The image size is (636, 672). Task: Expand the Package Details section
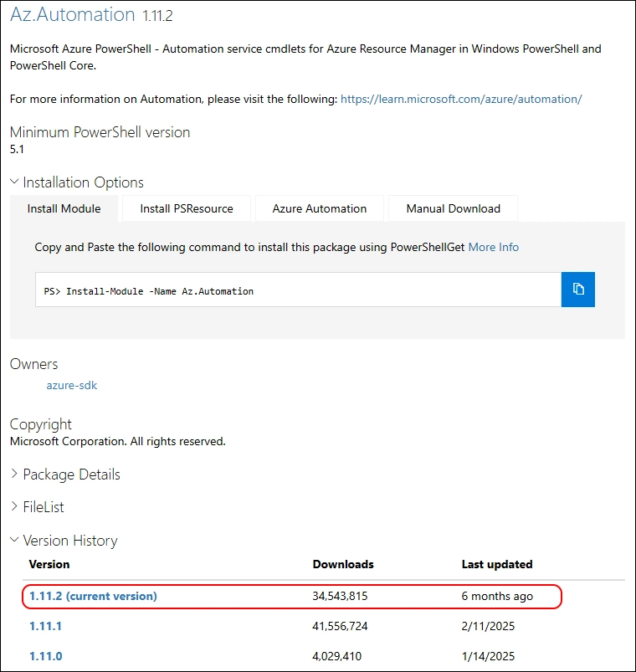point(65,475)
